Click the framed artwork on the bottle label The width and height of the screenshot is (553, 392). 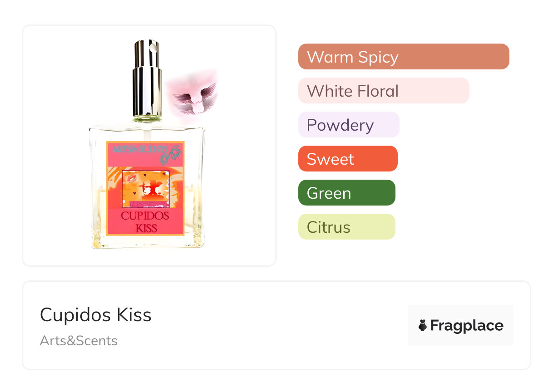click(x=146, y=188)
